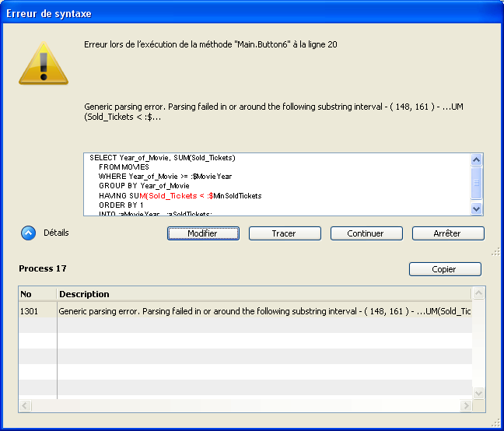Collapse the Détails section chevron
The width and height of the screenshot is (504, 431).
click(x=28, y=233)
